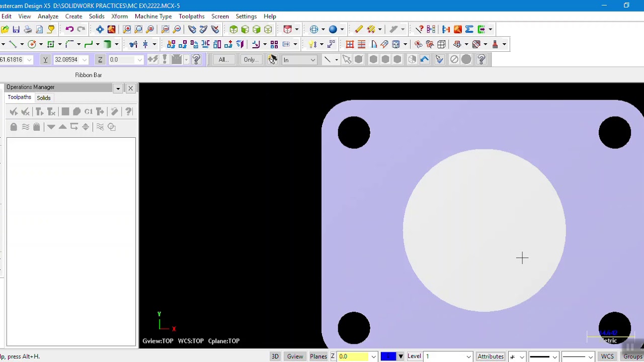Toggle the Z coordinate lock button
644x362 pixels.
point(100,60)
